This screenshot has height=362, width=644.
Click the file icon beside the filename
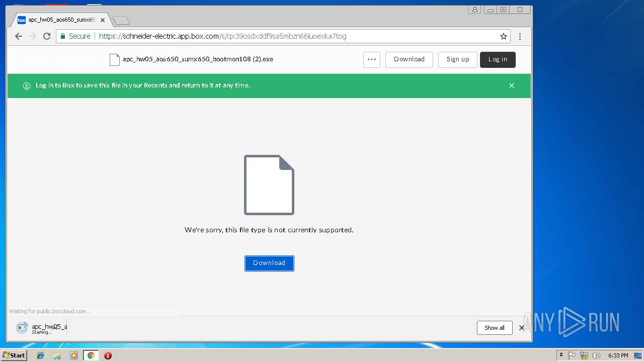point(115,59)
